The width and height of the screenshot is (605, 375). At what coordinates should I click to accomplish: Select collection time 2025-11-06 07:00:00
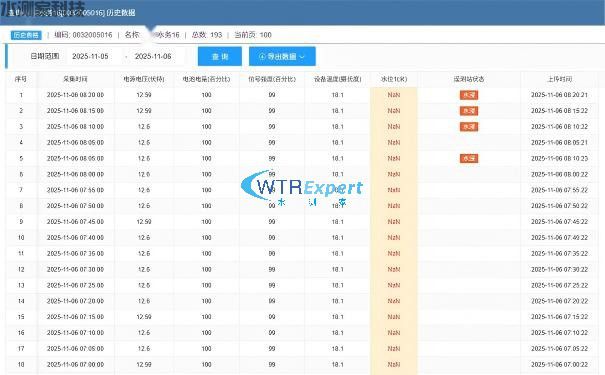tap(75, 365)
